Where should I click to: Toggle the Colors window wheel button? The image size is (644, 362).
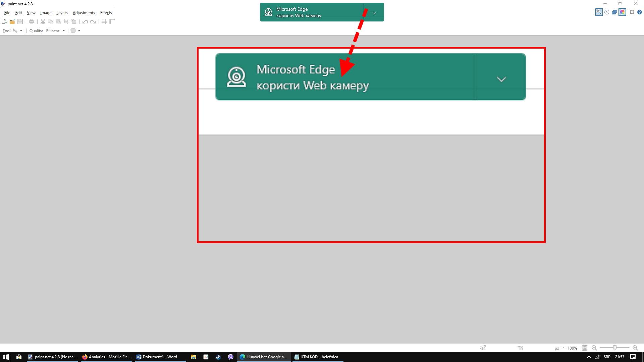(x=622, y=12)
